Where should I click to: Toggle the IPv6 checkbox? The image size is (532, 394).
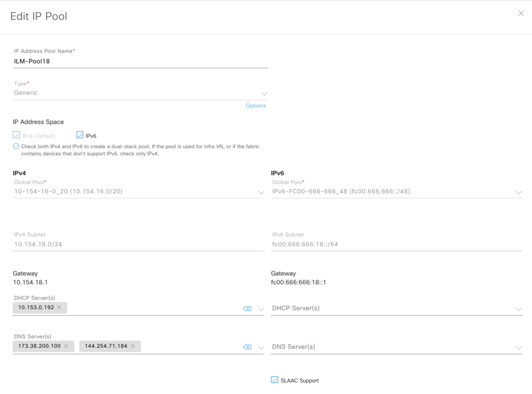point(80,135)
